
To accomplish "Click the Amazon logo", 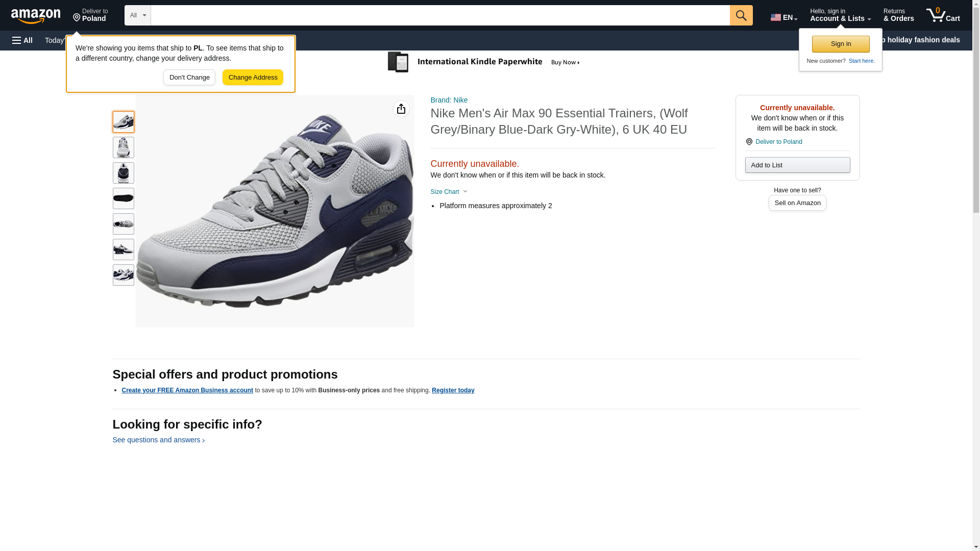I will click(36, 16).
